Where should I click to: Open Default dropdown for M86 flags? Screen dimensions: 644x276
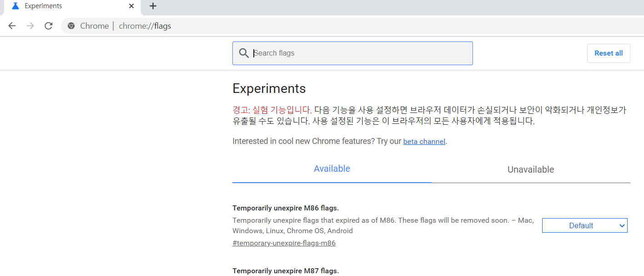[x=585, y=225]
